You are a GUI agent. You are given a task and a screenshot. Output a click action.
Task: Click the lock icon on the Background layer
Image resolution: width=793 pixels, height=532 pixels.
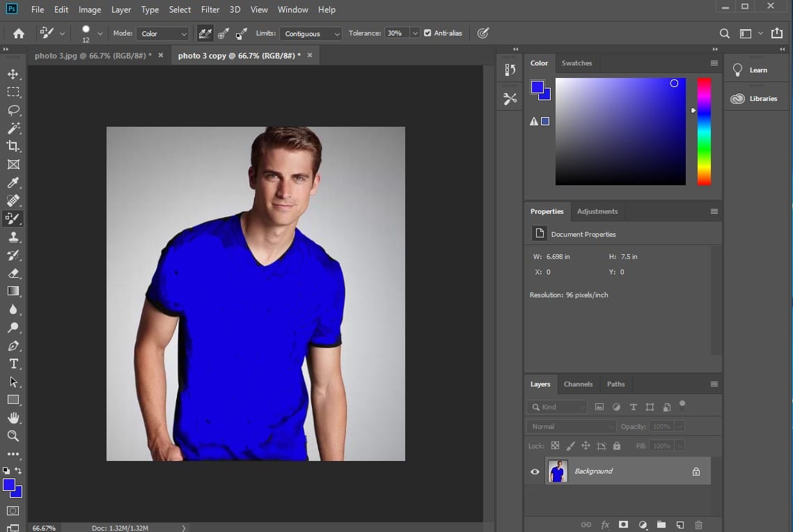(695, 471)
